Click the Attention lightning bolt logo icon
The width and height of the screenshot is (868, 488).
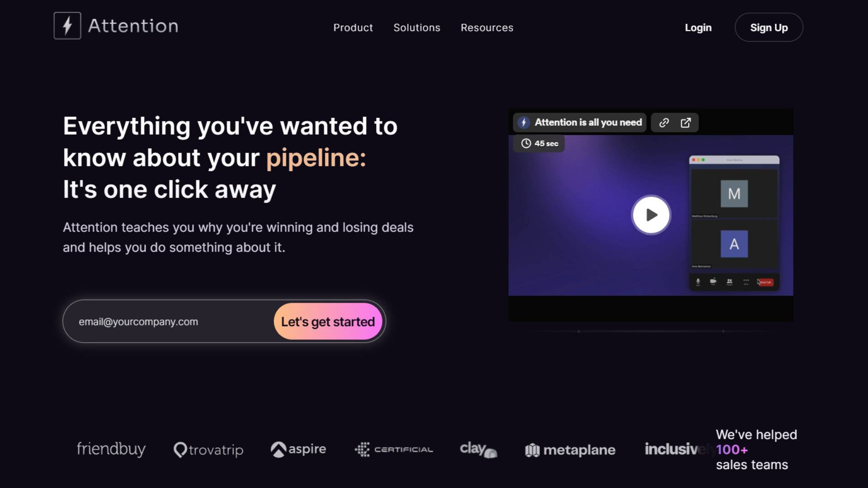pos(67,26)
